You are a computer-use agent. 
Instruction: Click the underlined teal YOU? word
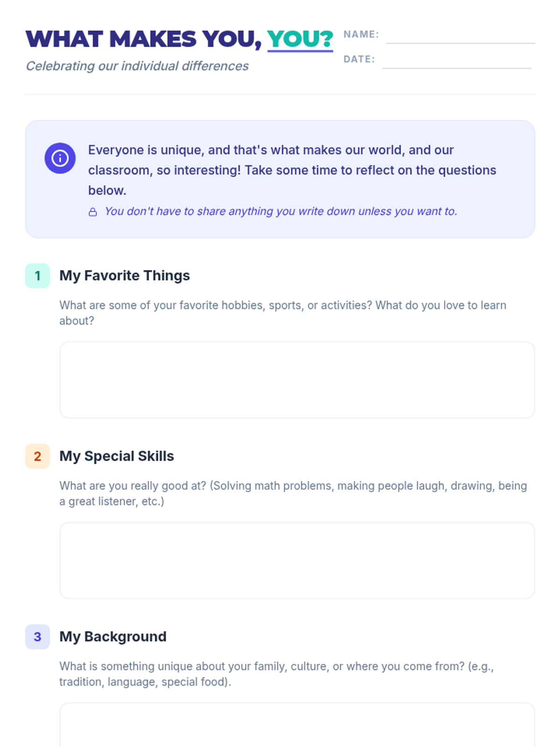click(x=300, y=39)
